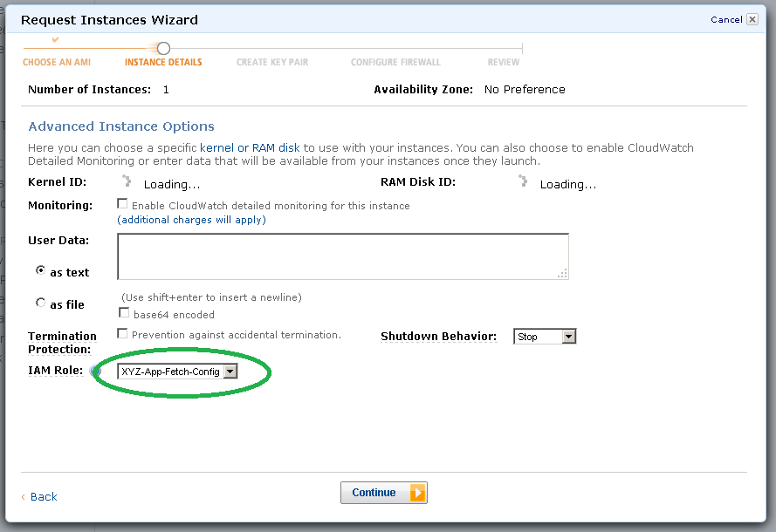Viewport: 776px width, 532px height.
Task: Click the progress circle above INSTANCE DETAILS
Action: 162,49
